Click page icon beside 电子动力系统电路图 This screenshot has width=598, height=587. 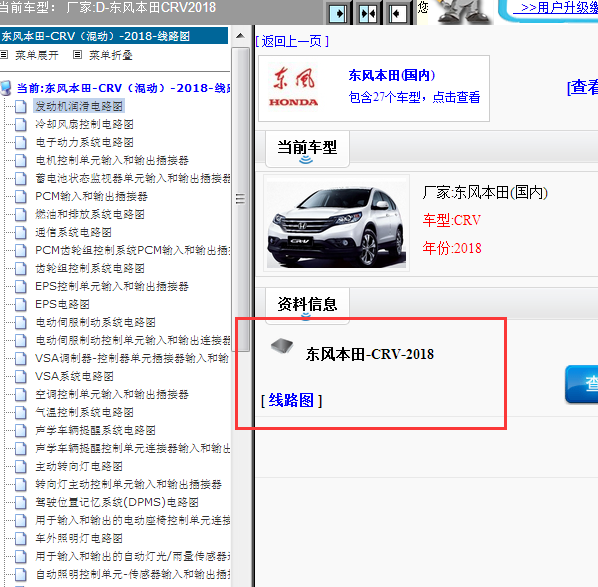point(21,142)
